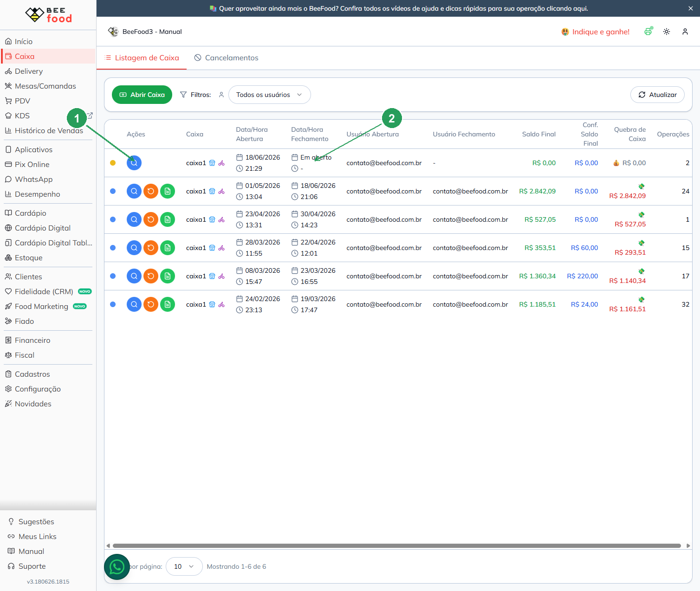Open Pix Online in sidebar
700x591 pixels.
pyautogui.click(x=48, y=164)
